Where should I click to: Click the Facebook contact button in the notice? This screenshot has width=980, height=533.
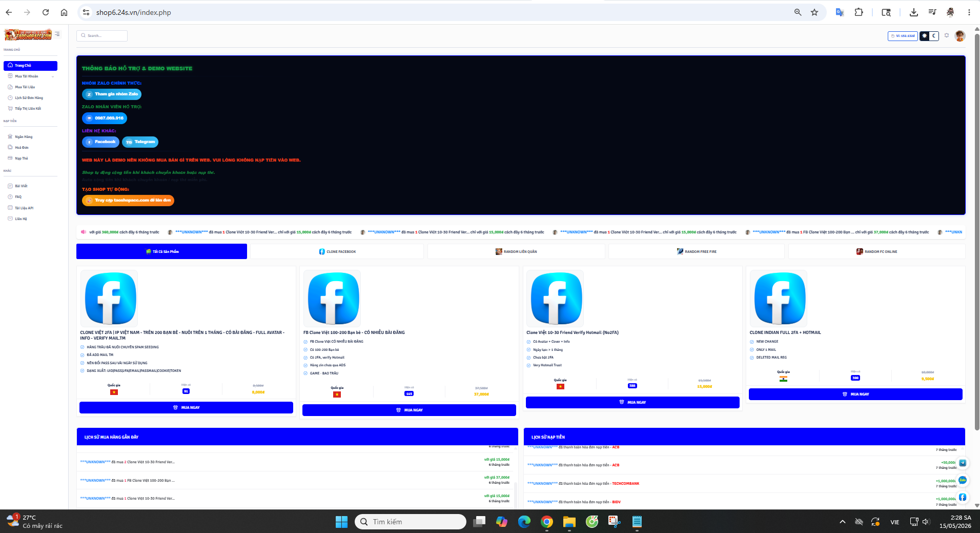100,142
